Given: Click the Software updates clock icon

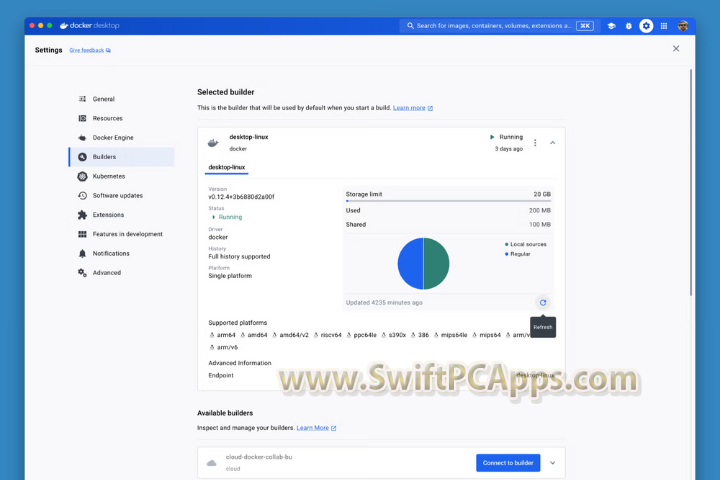Looking at the screenshot, I should 82,195.
